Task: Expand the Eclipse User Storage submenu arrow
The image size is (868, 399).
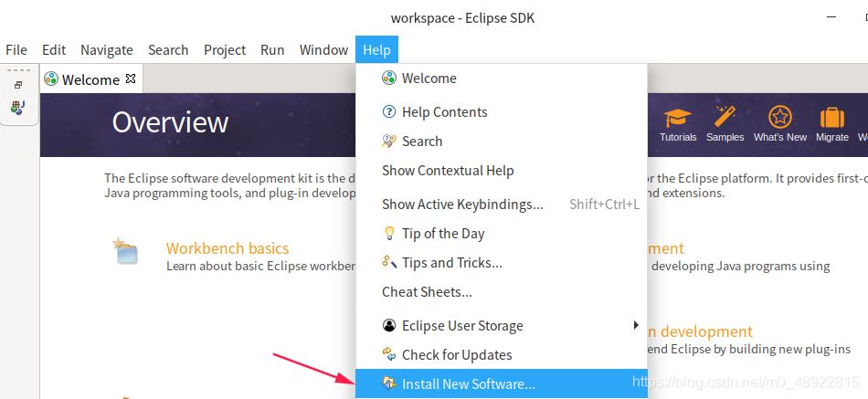Action: click(x=636, y=325)
